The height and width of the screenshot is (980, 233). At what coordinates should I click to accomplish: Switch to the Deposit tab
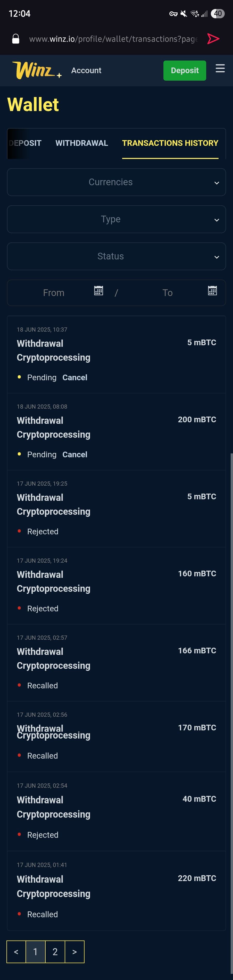coord(25,143)
